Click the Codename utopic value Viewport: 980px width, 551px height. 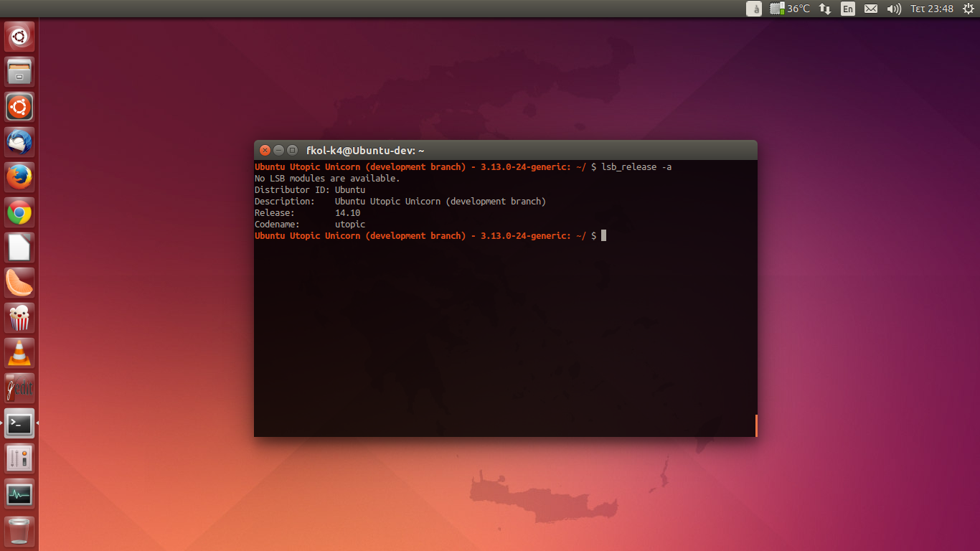coord(350,225)
